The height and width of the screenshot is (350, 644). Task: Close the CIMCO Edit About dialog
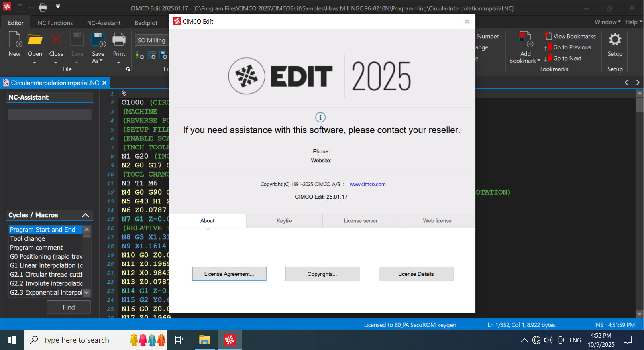[467, 22]
